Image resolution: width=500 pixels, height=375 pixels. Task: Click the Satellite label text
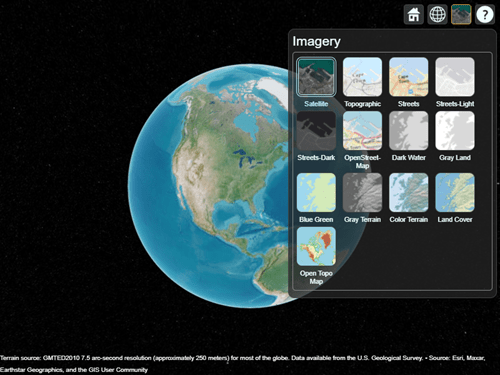(316, 104)
